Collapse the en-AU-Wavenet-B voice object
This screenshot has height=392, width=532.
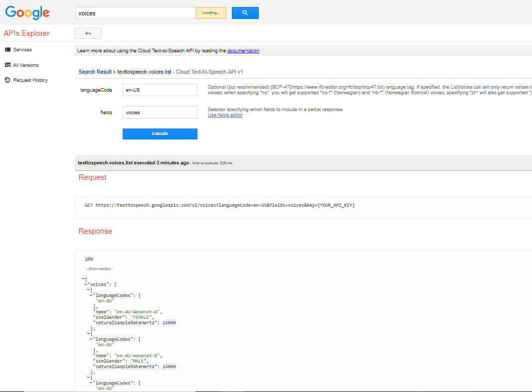[x=89, y=333]
